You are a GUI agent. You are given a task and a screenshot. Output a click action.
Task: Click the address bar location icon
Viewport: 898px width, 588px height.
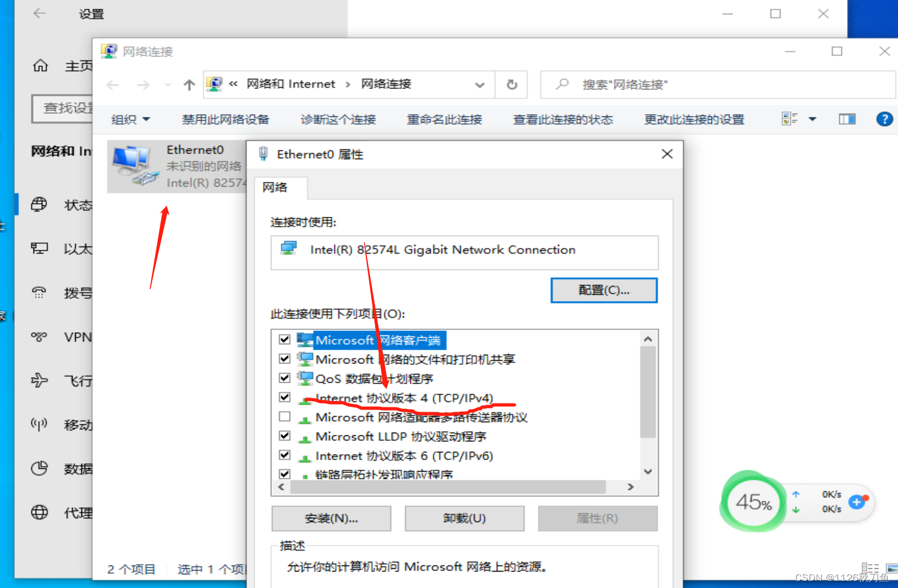[x=214, y=84]
